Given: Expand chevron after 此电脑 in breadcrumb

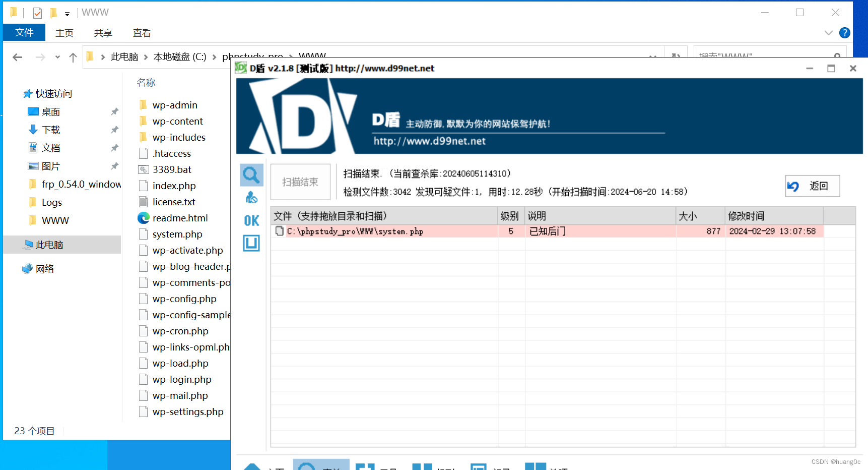Looking at the screenshot, I should click(146, 57).
